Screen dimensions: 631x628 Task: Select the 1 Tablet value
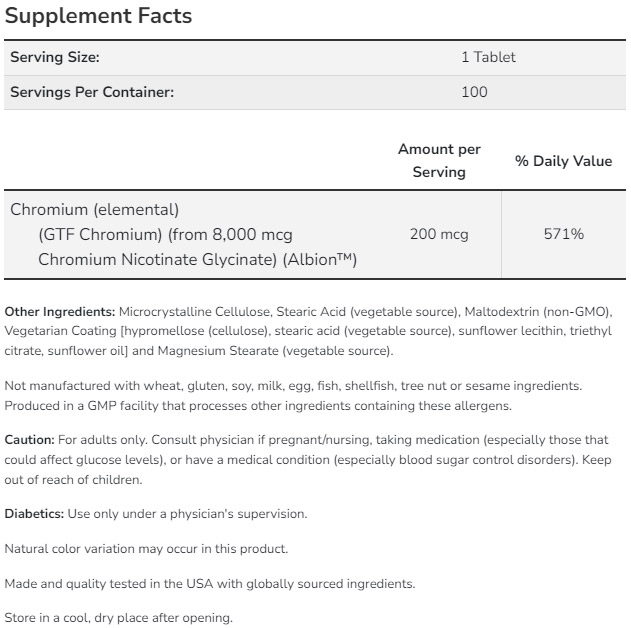[x=488, y=58]
